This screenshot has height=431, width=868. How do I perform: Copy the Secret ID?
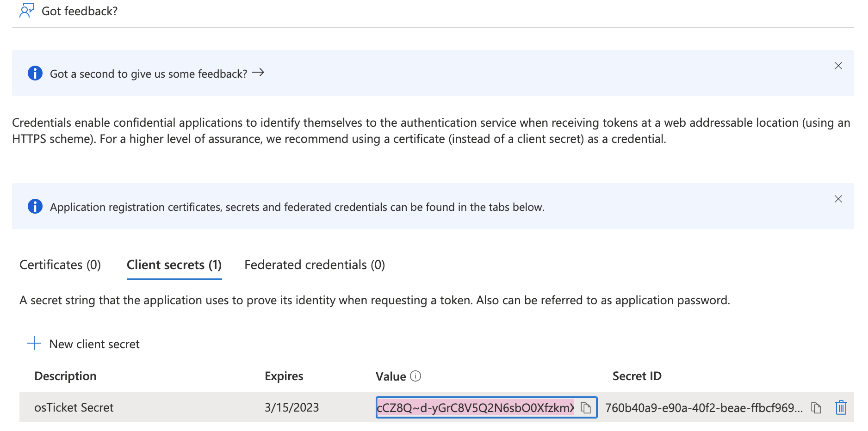pyautogui.click(x=815, y=407)
